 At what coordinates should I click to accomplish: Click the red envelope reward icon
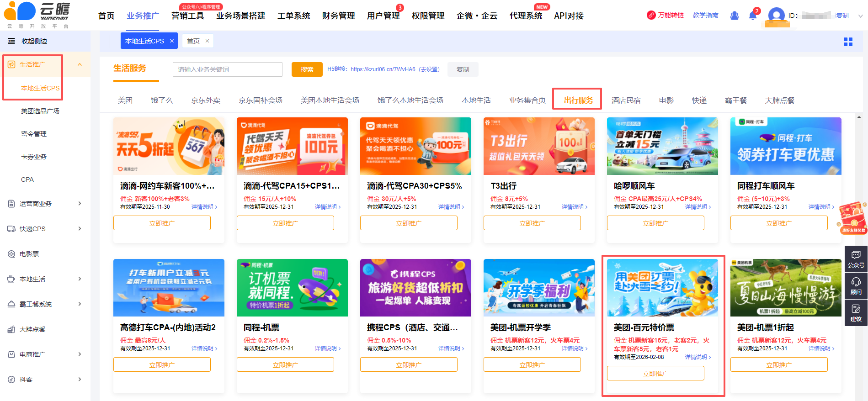tap(853, 217)
